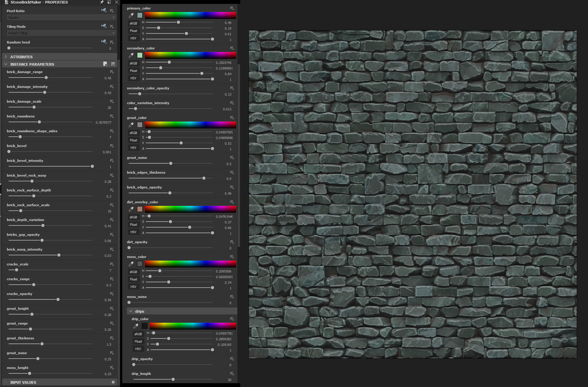
Task: Click the drip_color eyedropper icon
Action: click(136, 326)
